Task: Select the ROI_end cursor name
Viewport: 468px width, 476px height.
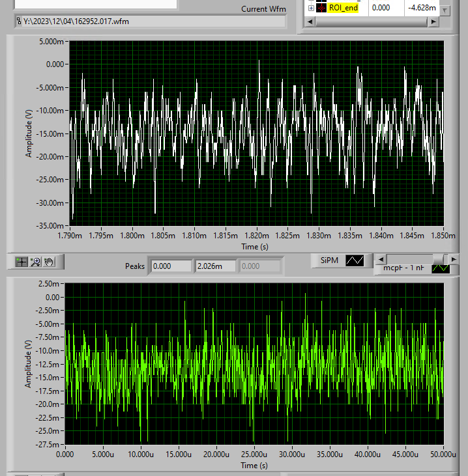Action: [x=343, y=8]
